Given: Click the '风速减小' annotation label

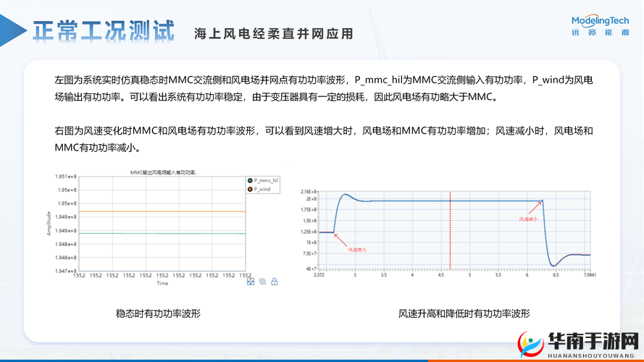Looking at the screenshot, I should [x=528, y=219].
